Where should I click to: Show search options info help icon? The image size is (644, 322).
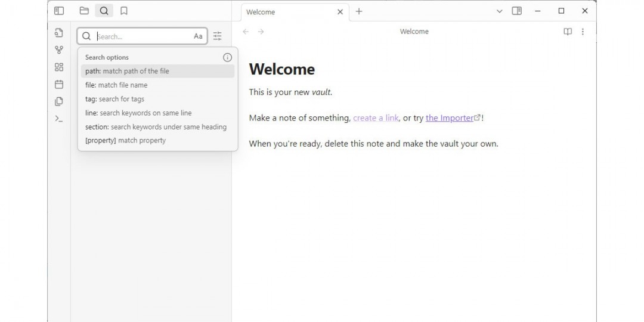pos(227,57)
